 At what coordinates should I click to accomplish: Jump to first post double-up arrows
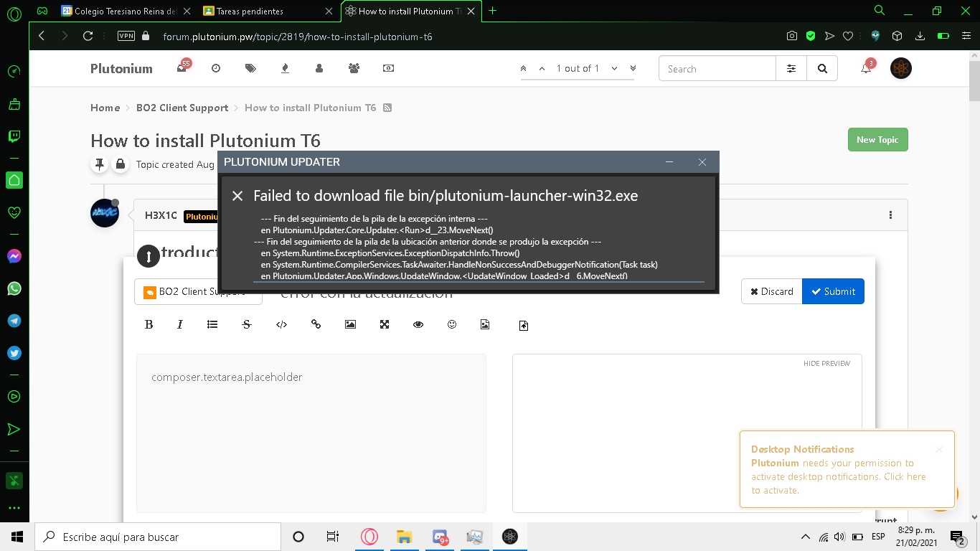click(524, 68)
